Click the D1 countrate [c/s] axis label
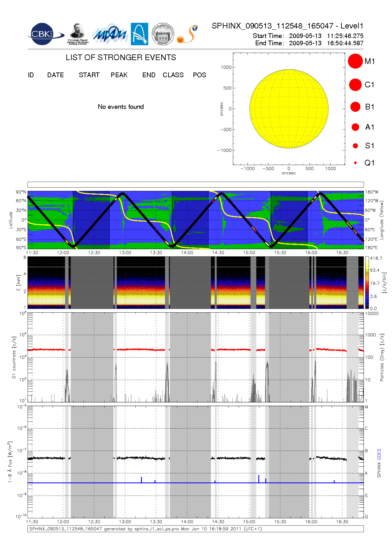The width and height of the screenshot is (392, 555). (x=14, y=357)
